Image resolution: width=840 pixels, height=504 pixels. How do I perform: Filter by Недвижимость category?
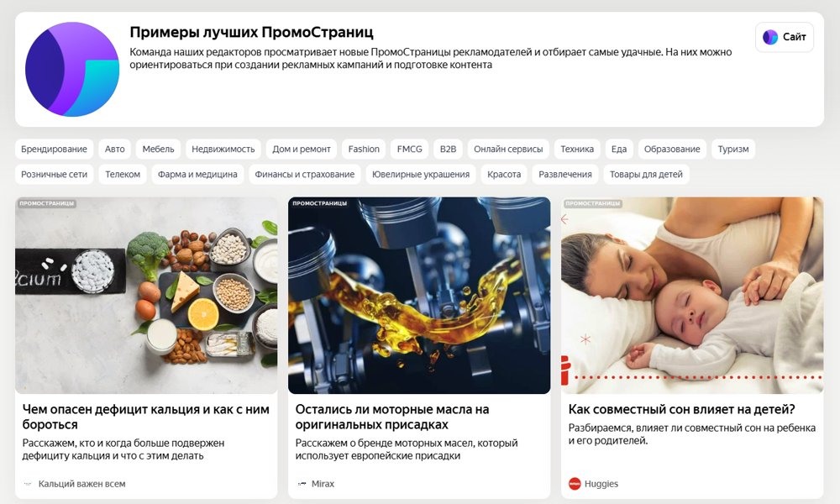click(x=223, y=149)
